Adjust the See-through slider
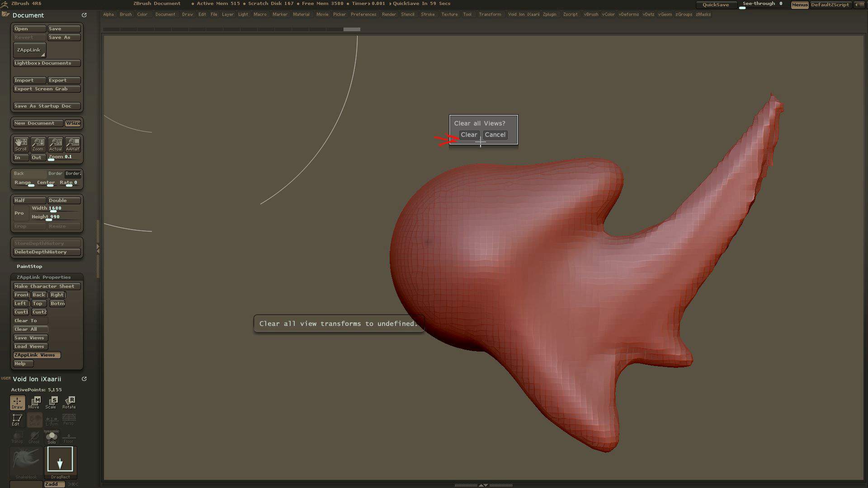The height and width of the screenshot is (488, 868). coord(763,5)
